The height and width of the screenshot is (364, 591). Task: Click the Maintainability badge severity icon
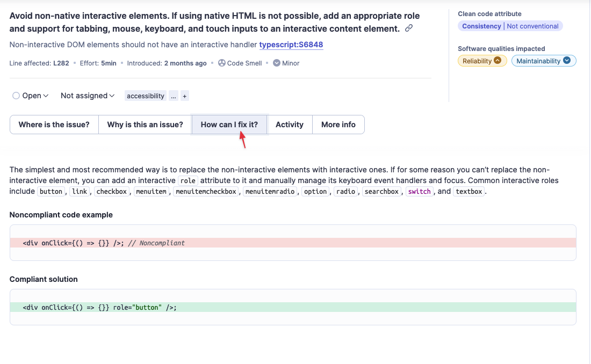tap(566, 61)
